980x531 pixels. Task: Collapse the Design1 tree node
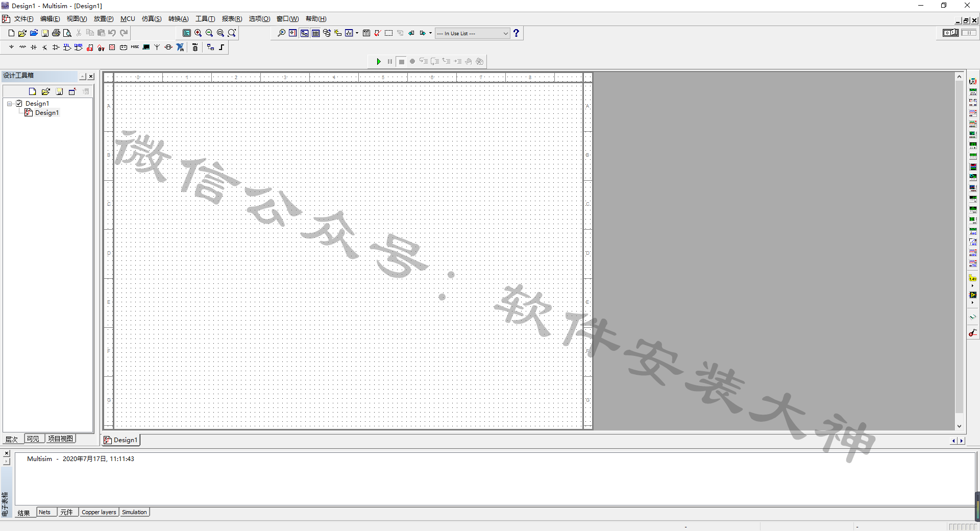click(9, 104)
